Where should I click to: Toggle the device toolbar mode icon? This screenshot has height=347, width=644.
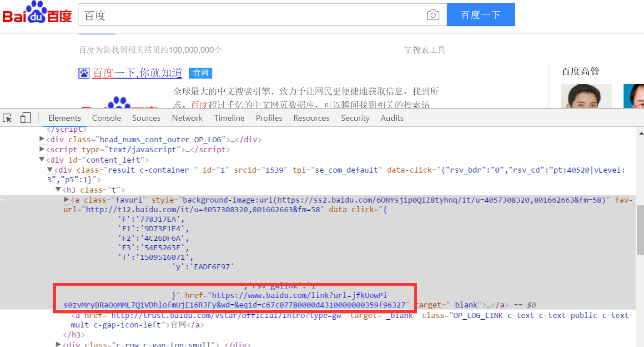pos(25,118)
